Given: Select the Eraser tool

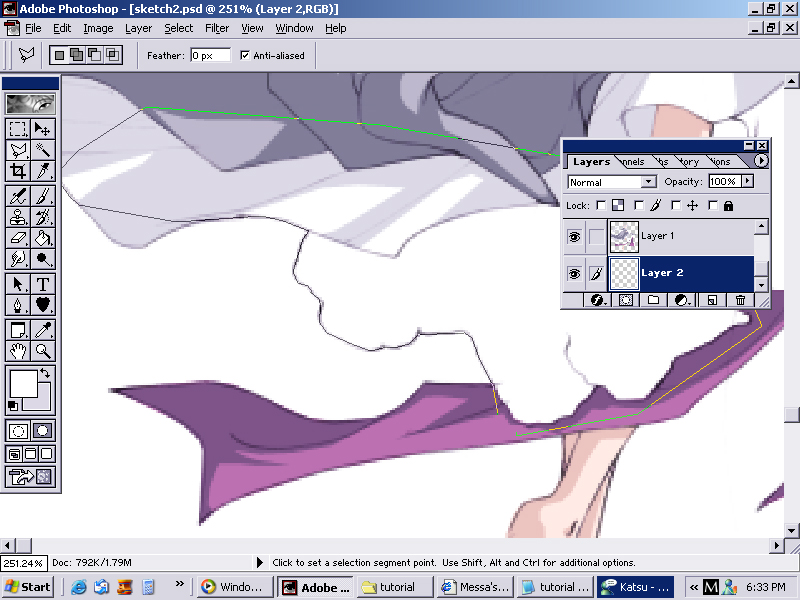Looking at the screenshot, I should (18, 238).
